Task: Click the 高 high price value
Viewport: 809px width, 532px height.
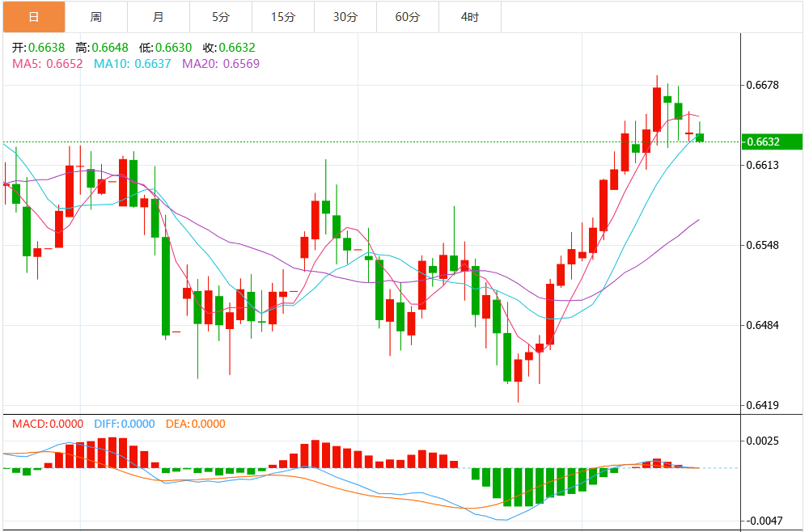Action: click(x=110, y=48)
